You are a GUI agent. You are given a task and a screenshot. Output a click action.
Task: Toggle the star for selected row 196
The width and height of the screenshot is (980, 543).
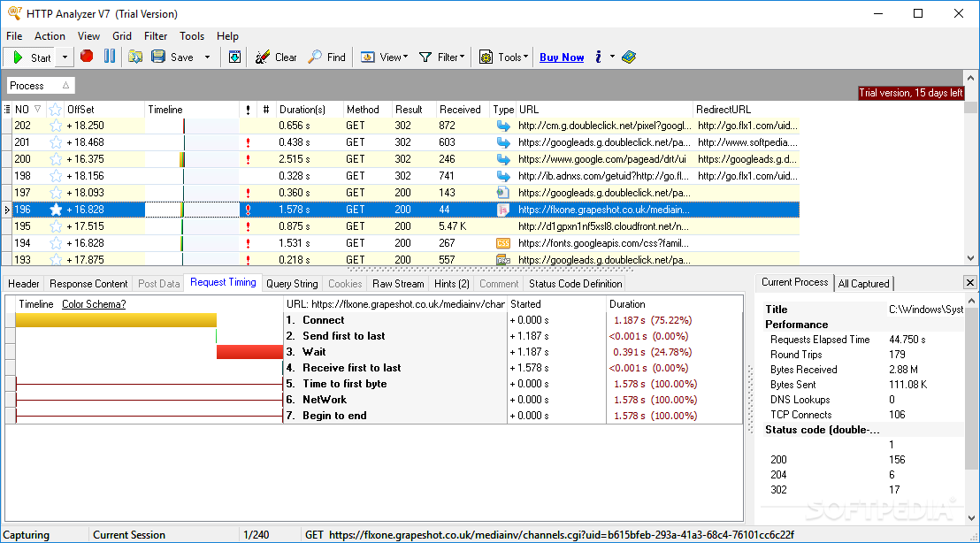[x=56, y=210]
